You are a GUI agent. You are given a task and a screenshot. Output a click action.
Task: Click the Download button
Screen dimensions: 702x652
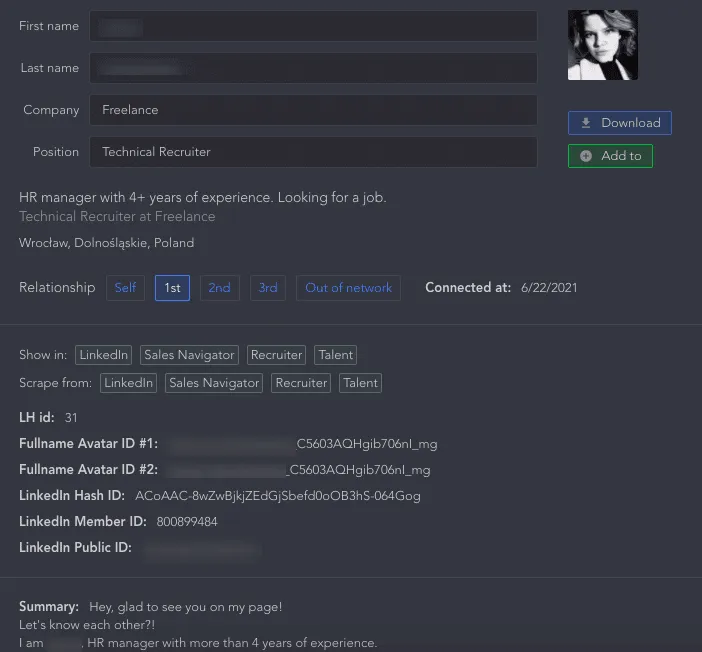[620, 123]
